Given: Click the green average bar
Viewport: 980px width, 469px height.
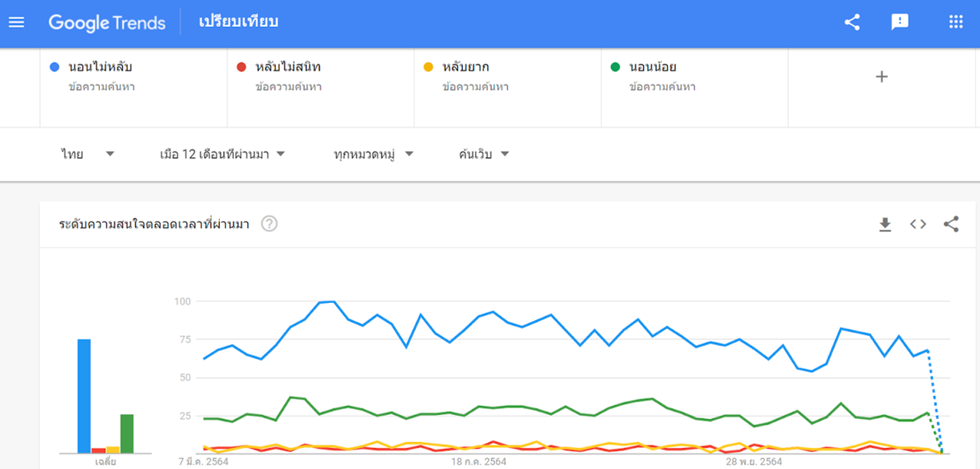Looking at the screenshot, I should [x=127, y=434].
